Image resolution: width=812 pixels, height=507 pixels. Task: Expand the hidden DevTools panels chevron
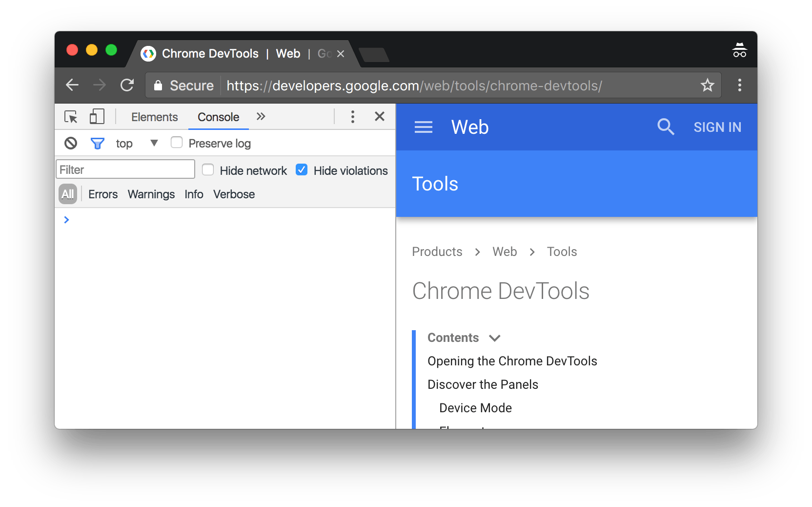click(261, 116)
